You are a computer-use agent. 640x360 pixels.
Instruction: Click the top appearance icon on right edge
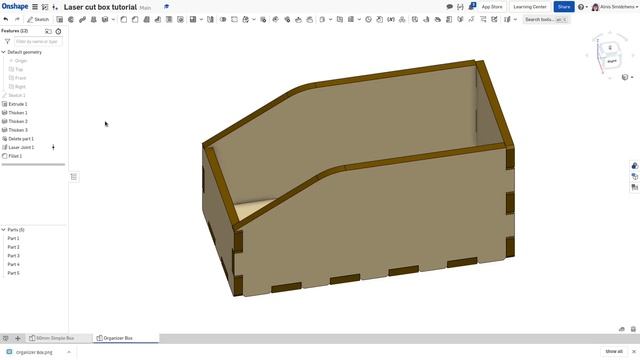point(634,165)
